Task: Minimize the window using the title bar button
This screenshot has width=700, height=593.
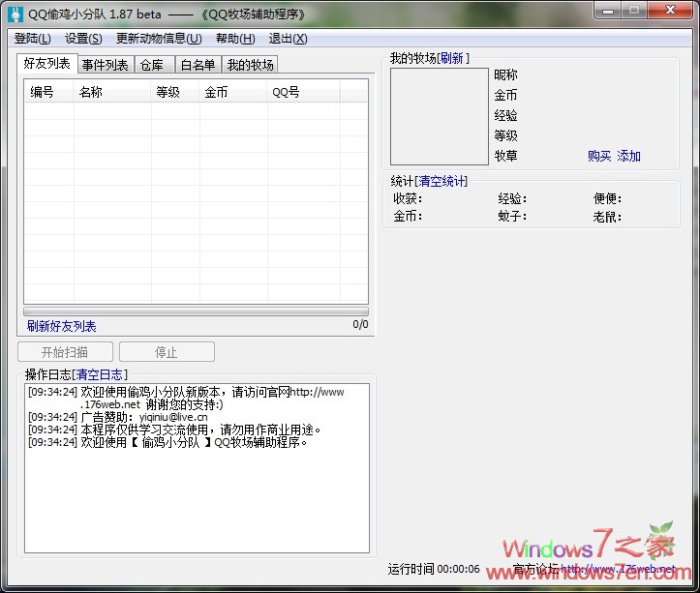Action: tap(606, 11)
